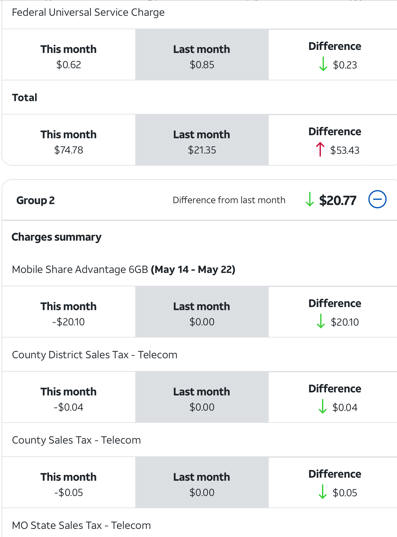The image size is (397, 537).
Task: Click the green down arrow beside $20.77
Action: tap(309, 200)
